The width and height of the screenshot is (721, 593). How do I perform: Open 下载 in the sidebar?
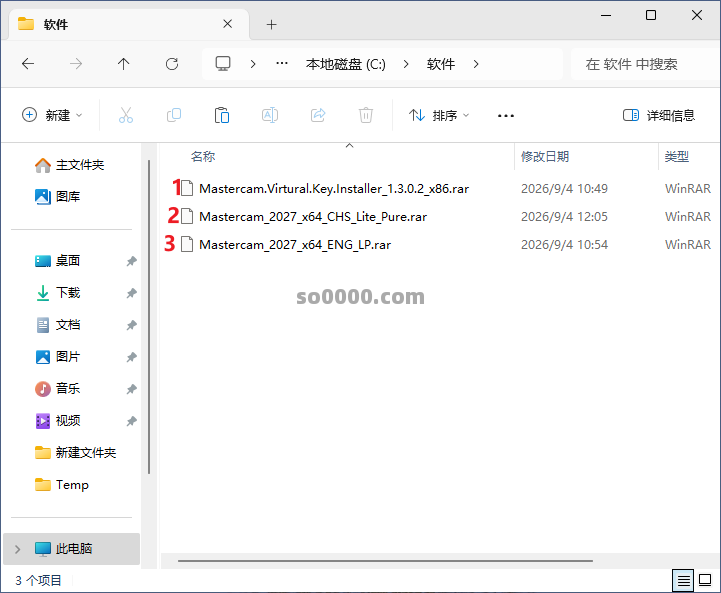pos(58,292)
